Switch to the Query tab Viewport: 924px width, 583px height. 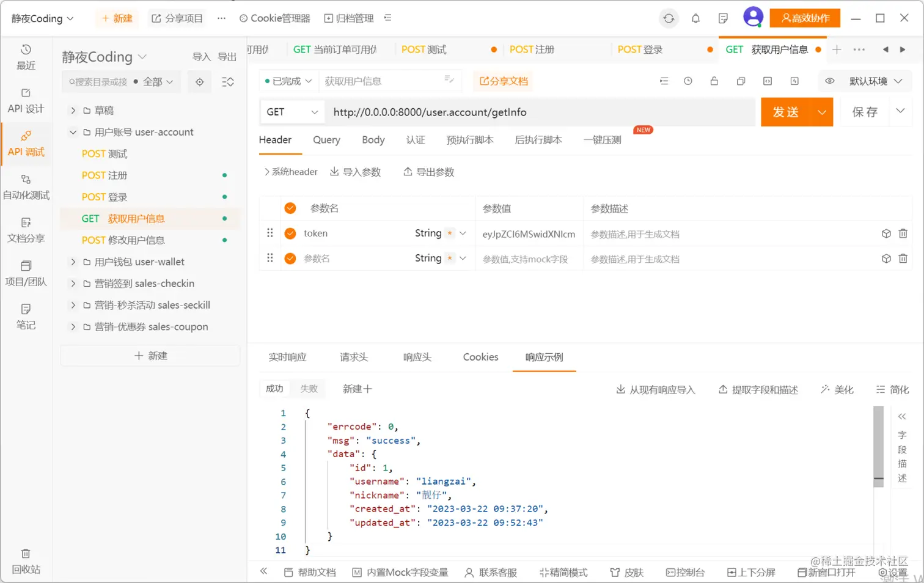(x=326, y=139)
